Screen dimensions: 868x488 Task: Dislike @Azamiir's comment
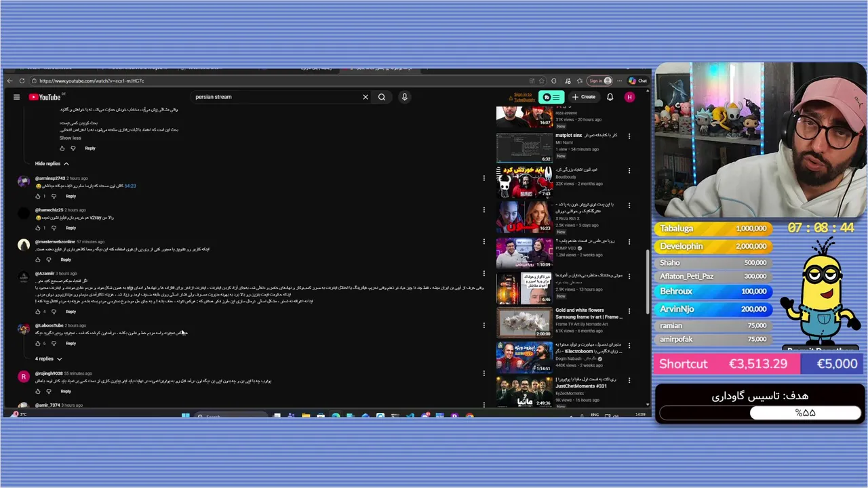coord(54,312)
